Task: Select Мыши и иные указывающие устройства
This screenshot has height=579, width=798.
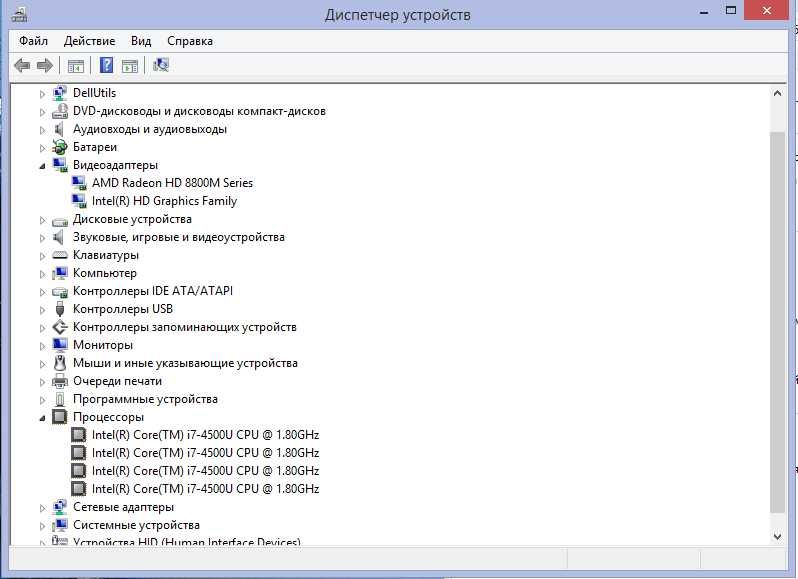Action: pos(185,363)
